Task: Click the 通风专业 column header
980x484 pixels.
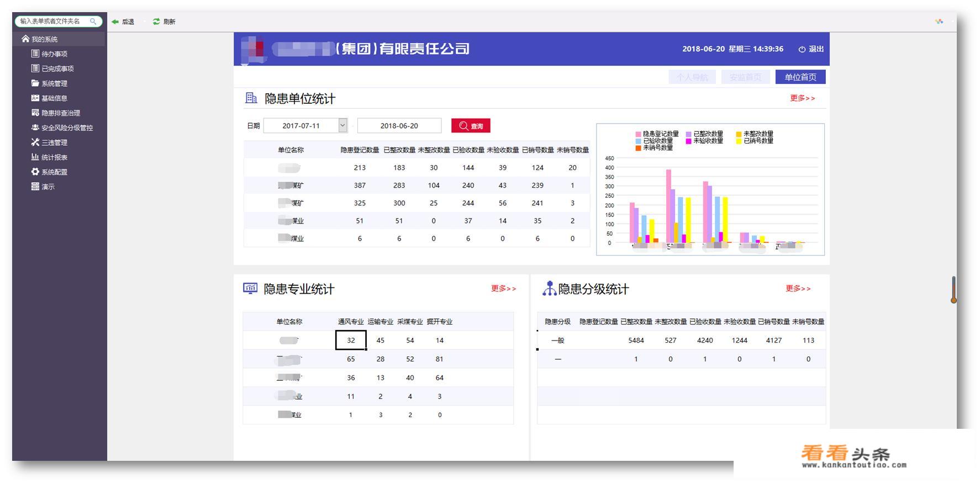Action: [x=351, y=322]
